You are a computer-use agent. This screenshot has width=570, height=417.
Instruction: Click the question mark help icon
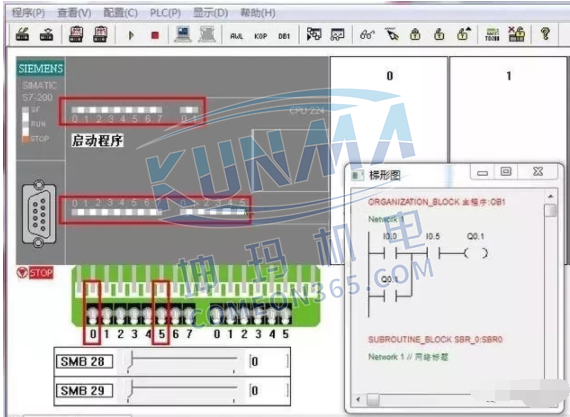[x=545, y=34]
